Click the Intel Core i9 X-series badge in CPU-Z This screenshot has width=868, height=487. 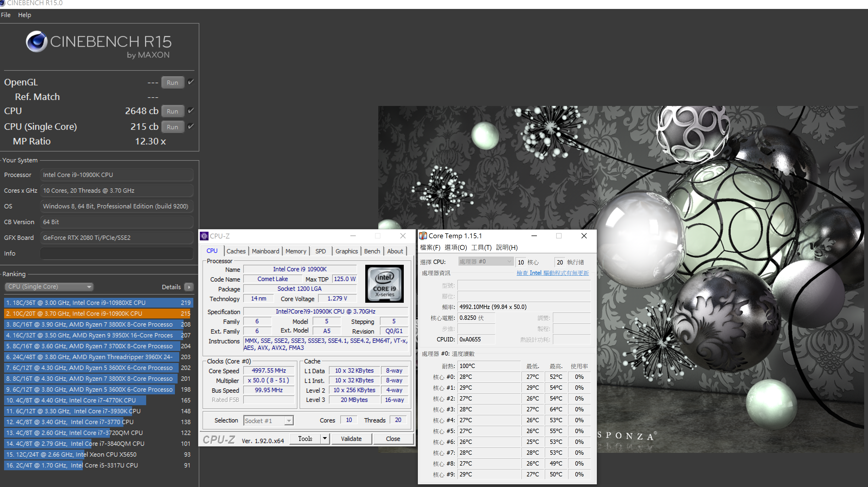[x=385, y=284]
